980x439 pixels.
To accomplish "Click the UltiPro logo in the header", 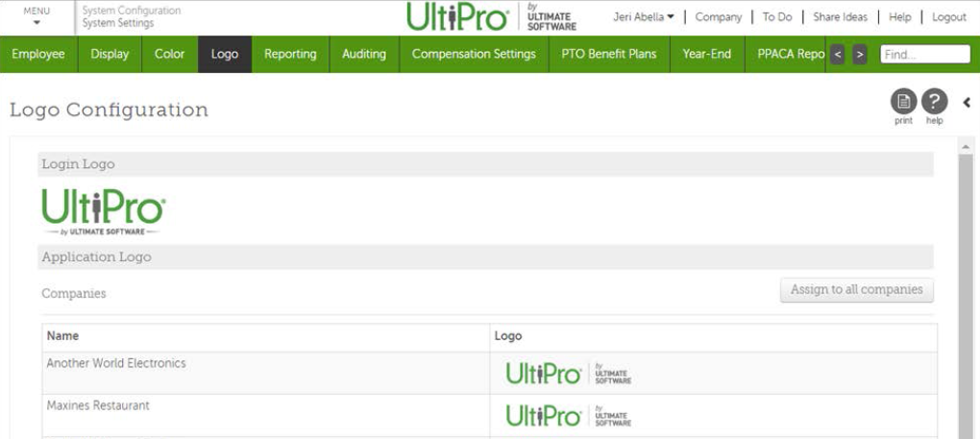I will 491,17.
